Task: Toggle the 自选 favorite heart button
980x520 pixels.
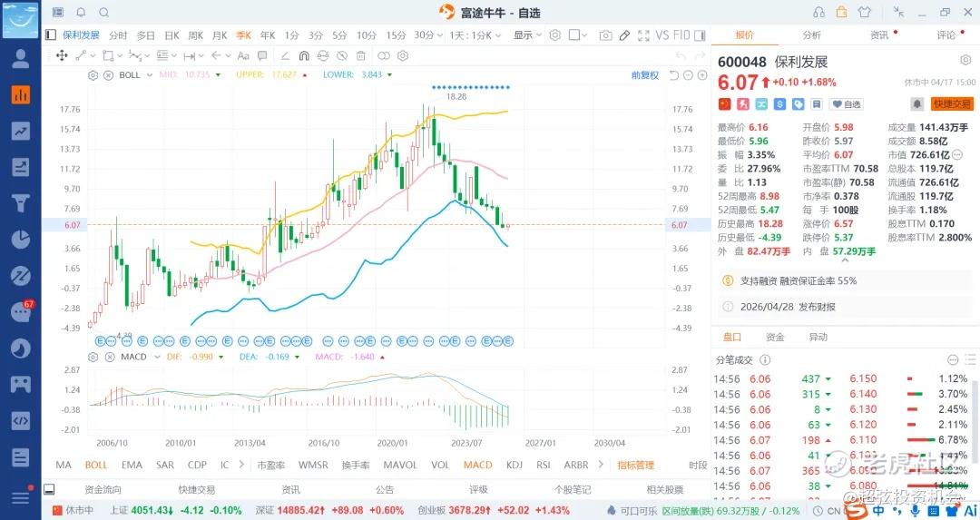Action: 847,104
